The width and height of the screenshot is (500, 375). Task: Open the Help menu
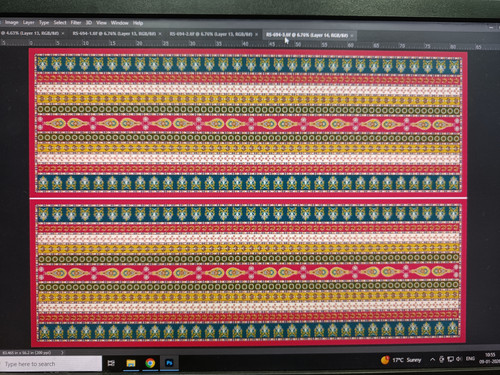click(x=138, y=23)
